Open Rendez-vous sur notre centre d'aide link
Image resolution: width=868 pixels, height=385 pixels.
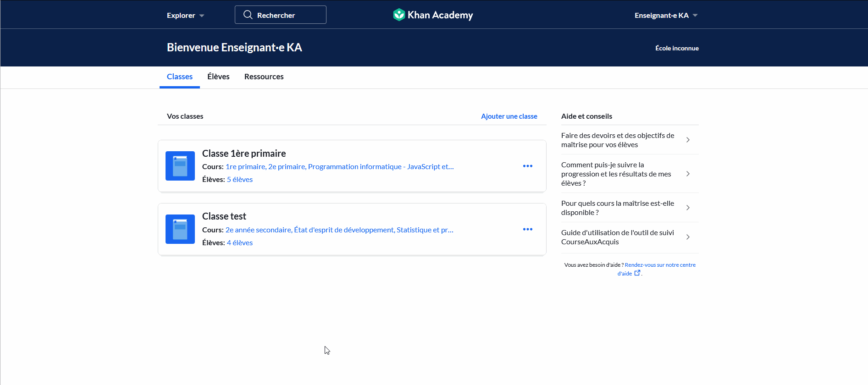click(x=657, y=269)
